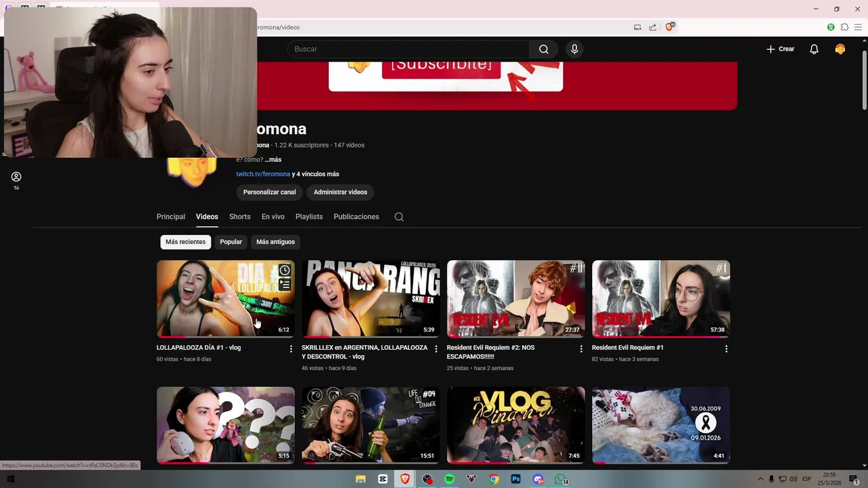Image resolution: width=868 pixels, height=488 pixels.
Task: Open the #2 VLOG thumbnail
Action: 516,425
